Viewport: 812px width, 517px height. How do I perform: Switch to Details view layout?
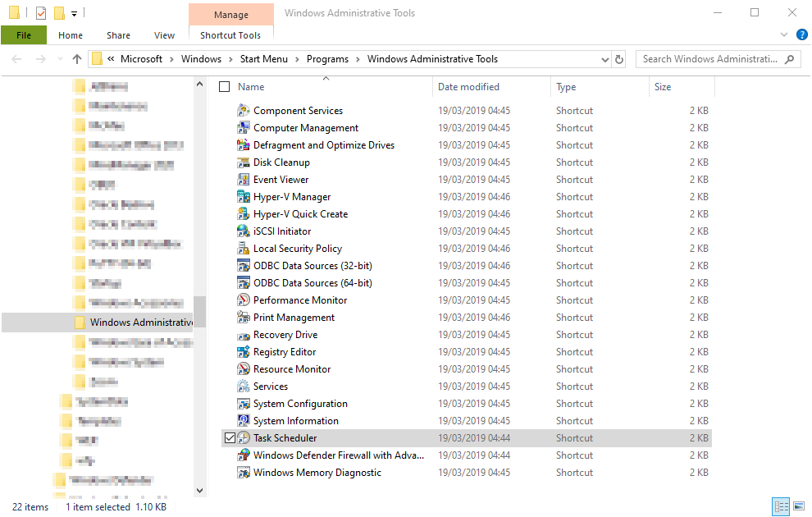[x=781, y=506]
